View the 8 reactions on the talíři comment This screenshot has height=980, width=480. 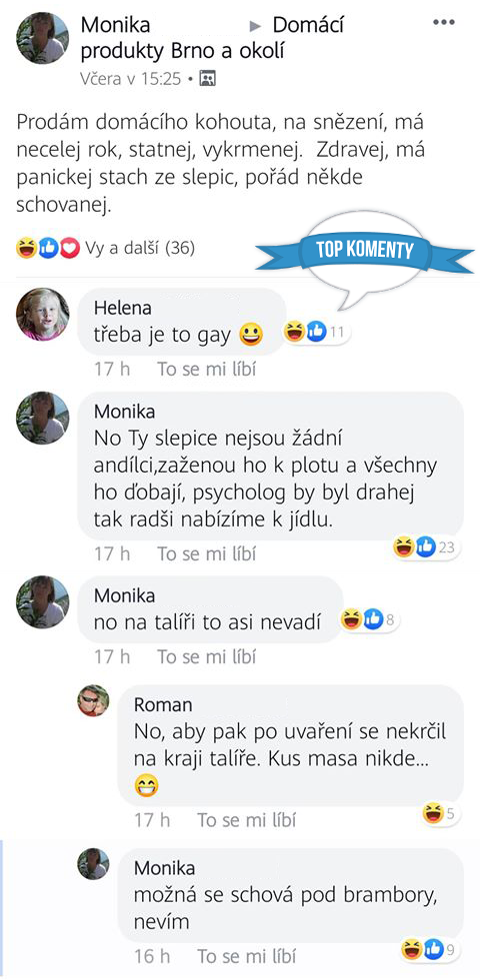pyautogui.click(x=369, y=620)
